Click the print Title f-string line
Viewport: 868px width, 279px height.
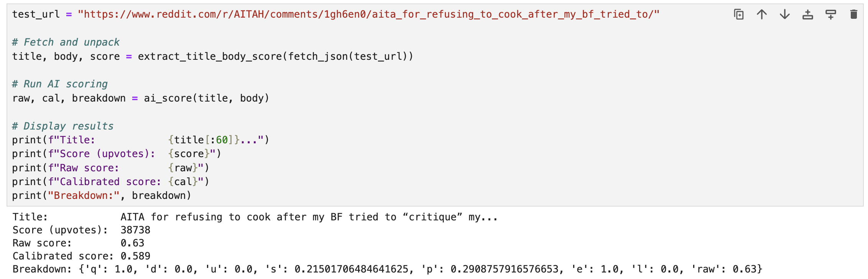140,140
